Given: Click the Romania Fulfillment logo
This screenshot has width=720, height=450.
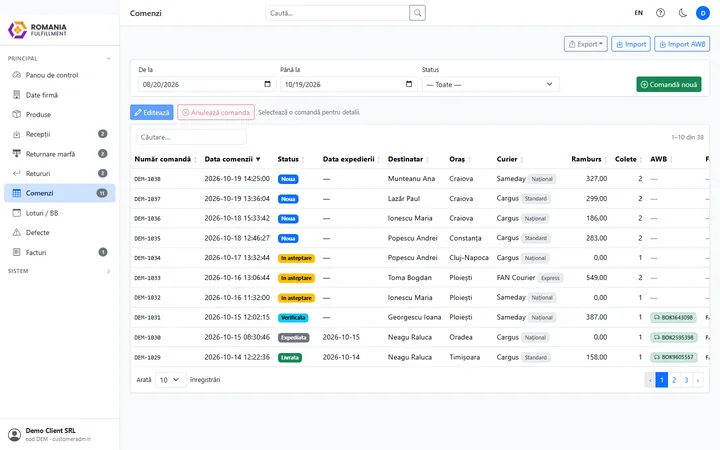Looking at the screenshot, I should pos(38,30).
